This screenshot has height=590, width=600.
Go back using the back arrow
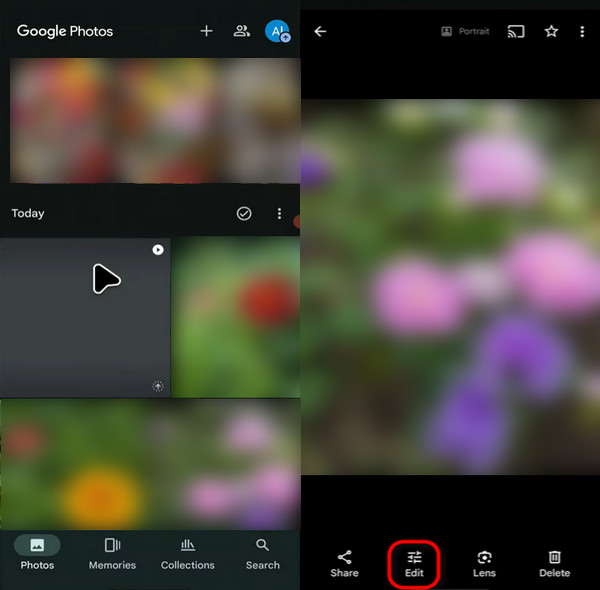[x=320, y=31]
